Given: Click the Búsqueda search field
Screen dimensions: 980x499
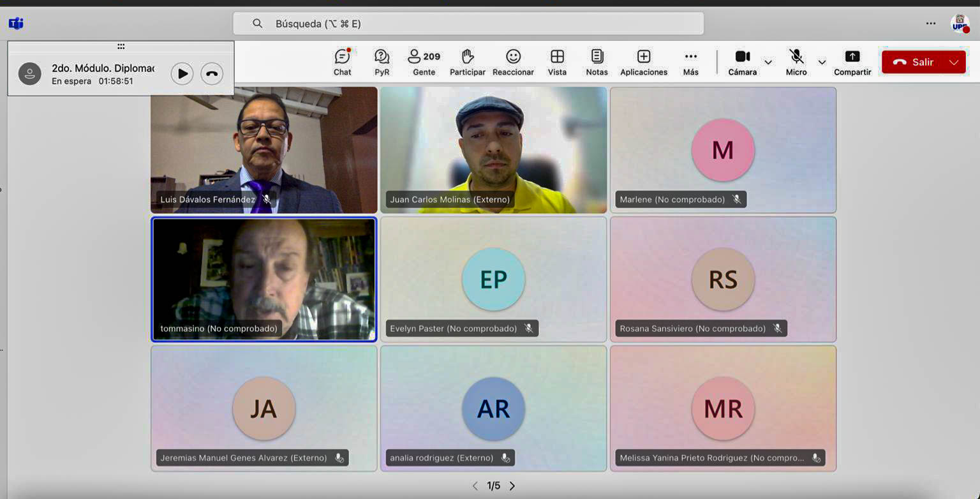Looking at the screenshot, I should (x=468, y=24).
